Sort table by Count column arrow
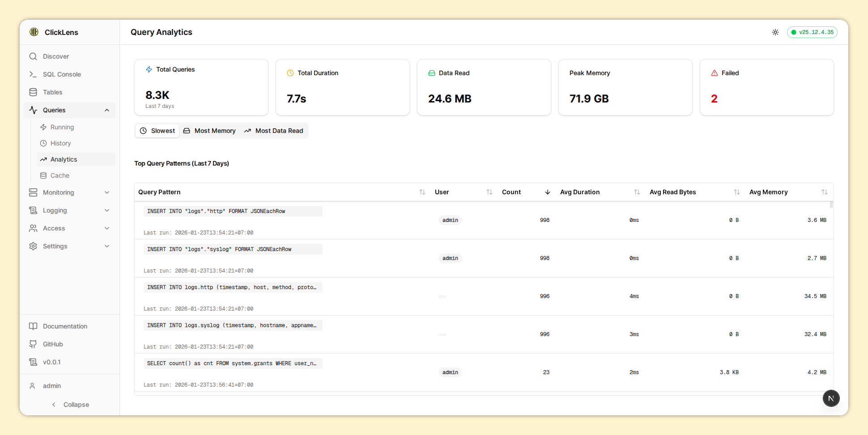868x435 pixels. point(547,192)
